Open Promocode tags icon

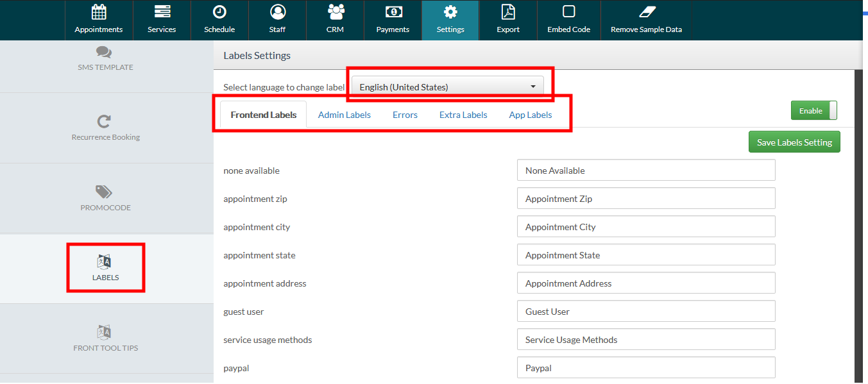[x=104, y=192]
